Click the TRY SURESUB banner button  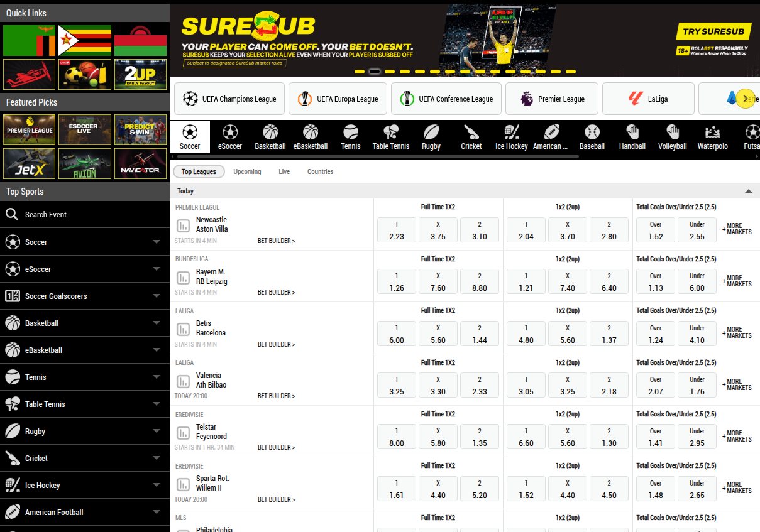coord(713,31)
